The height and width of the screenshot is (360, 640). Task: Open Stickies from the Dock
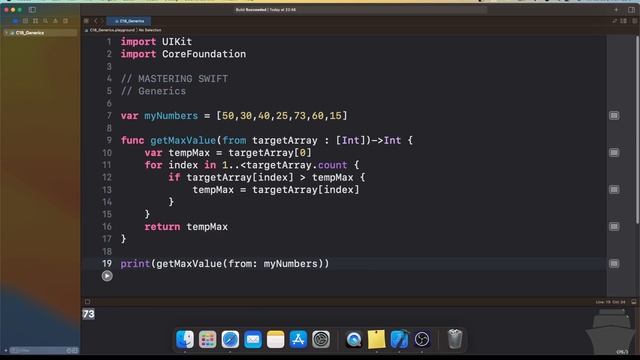pos(376,339)
